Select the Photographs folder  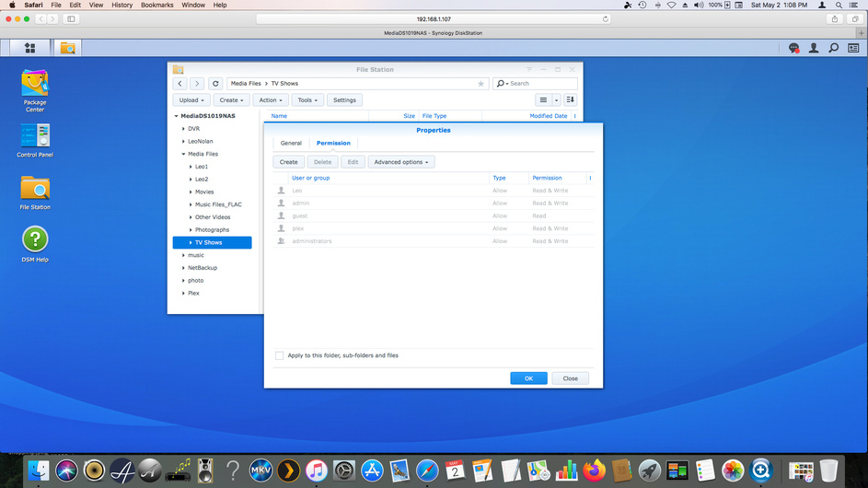coord(212,230)
